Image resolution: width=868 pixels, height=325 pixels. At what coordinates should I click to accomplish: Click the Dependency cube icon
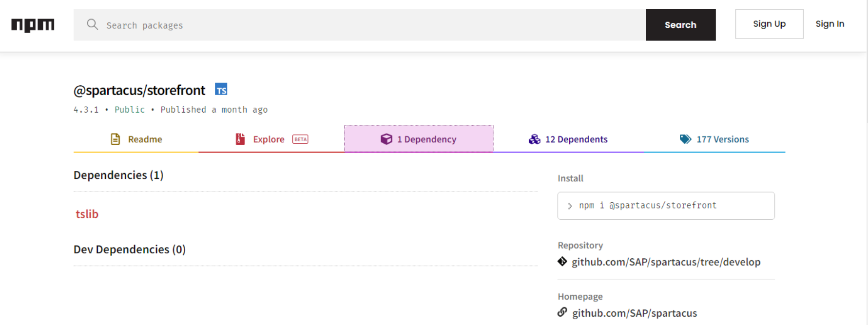pyautogui.click(x=386, y=139)
